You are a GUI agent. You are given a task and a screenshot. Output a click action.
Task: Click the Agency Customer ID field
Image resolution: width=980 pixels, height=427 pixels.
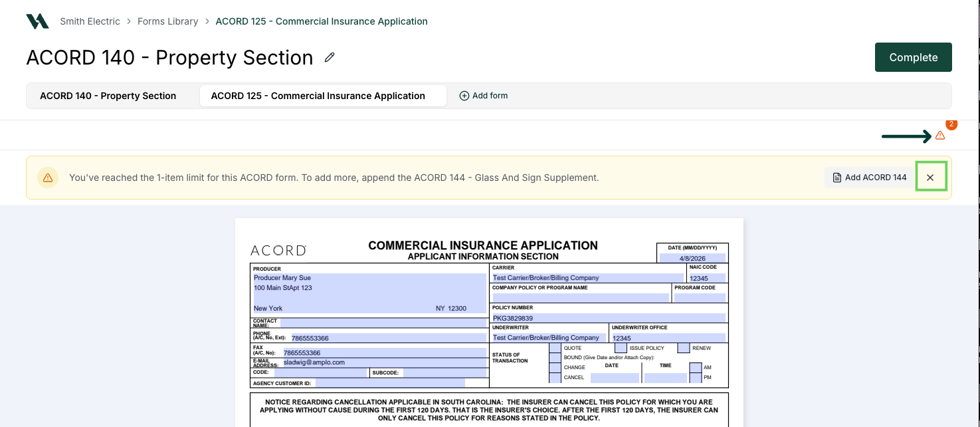click(x=390, y=383)
